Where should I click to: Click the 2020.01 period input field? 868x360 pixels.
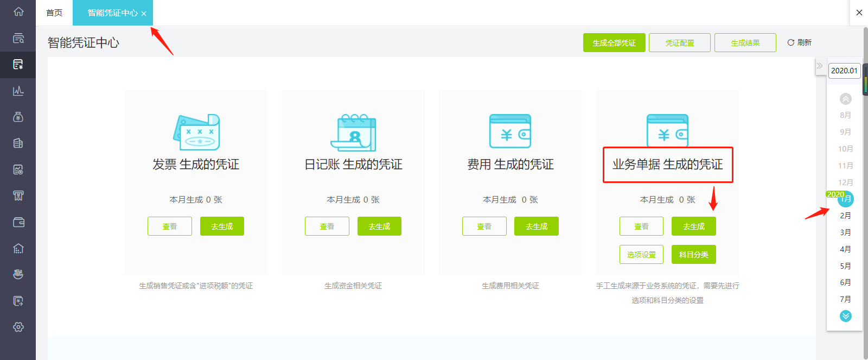pyautogui.click(x=844, y=71)
